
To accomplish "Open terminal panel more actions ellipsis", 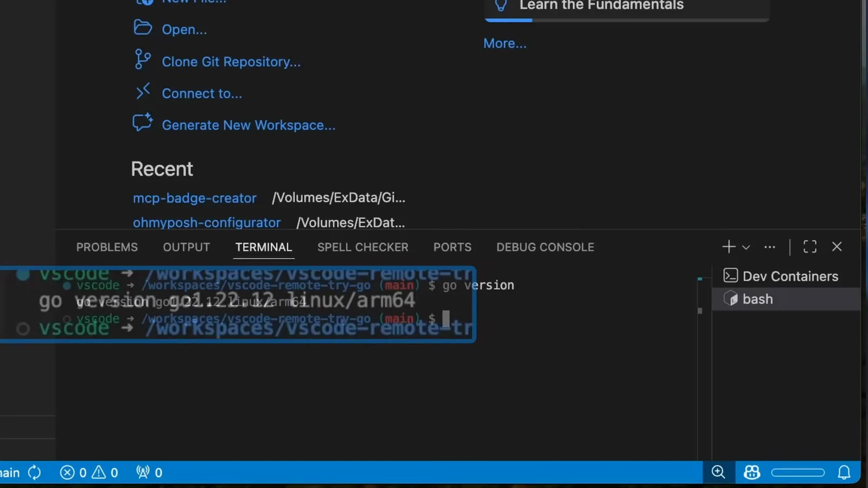I will [769, 247].
